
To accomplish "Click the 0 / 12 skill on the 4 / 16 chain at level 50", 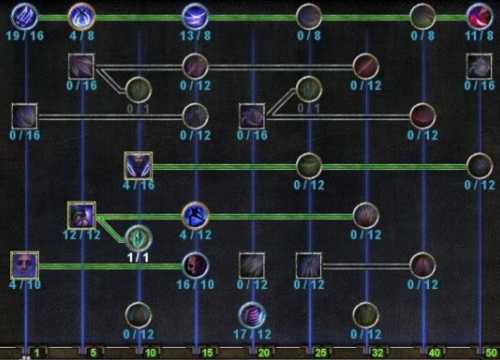I will 479,166.
